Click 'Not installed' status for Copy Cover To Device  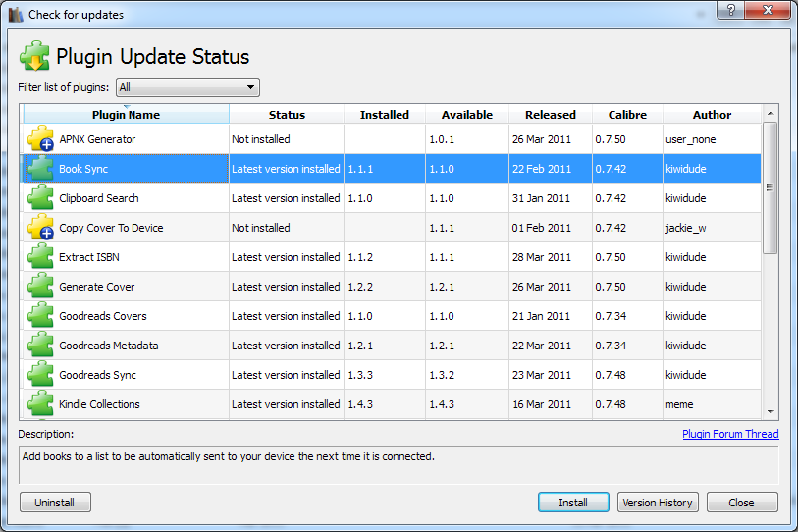[x=260, y=228]
